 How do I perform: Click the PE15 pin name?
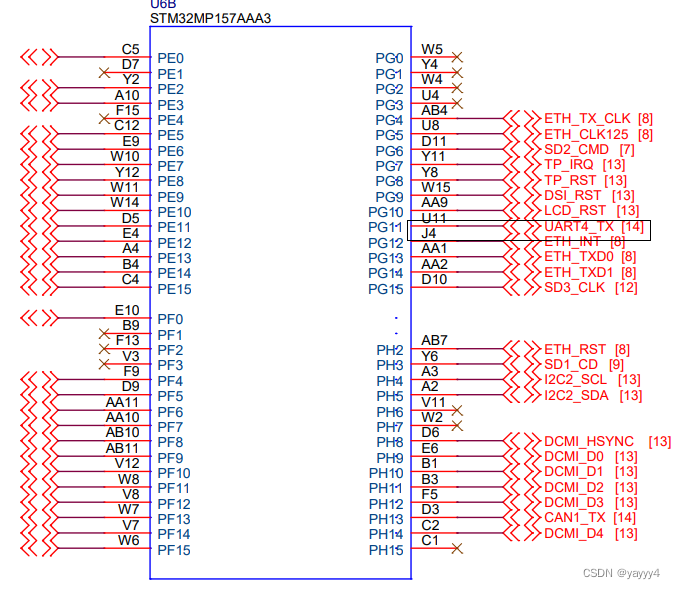[x=174, y=289]
